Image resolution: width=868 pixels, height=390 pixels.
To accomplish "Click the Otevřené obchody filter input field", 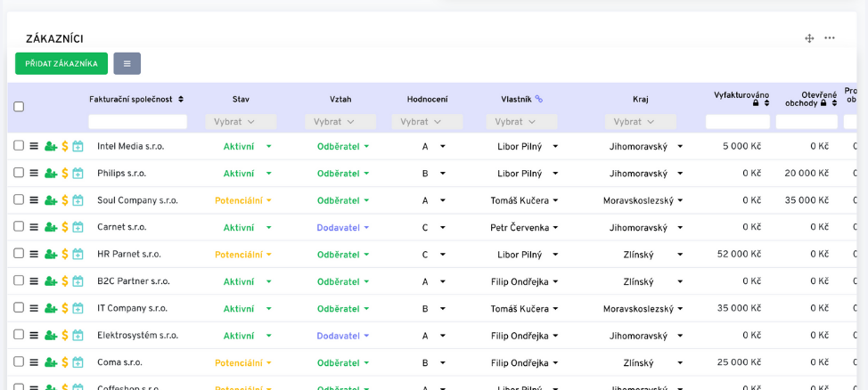I will point(807,122).
